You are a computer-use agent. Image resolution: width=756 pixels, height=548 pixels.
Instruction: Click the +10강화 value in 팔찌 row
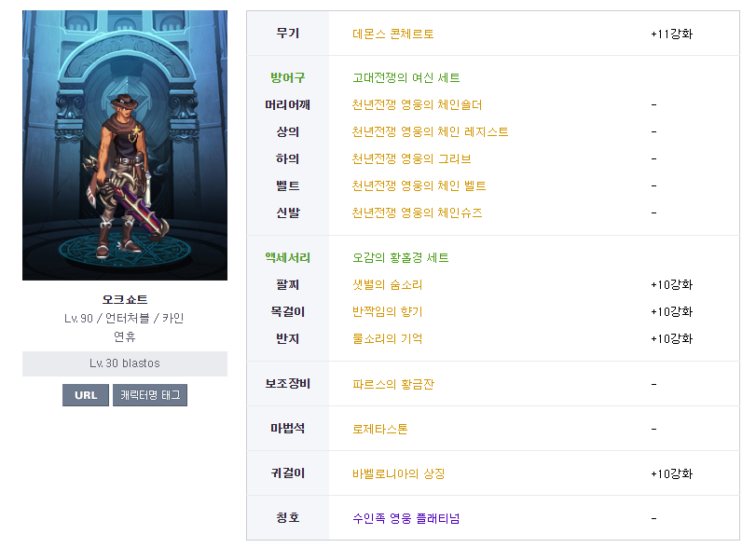coord(671,284)
